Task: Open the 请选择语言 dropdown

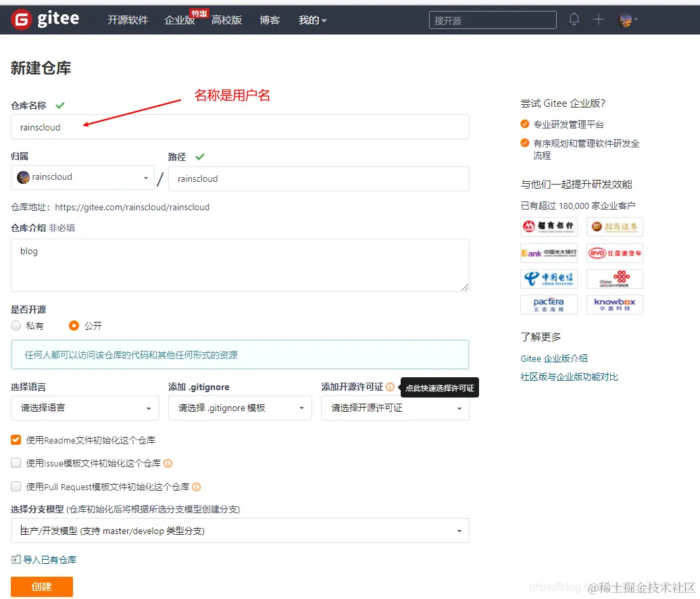Action: 84,408
